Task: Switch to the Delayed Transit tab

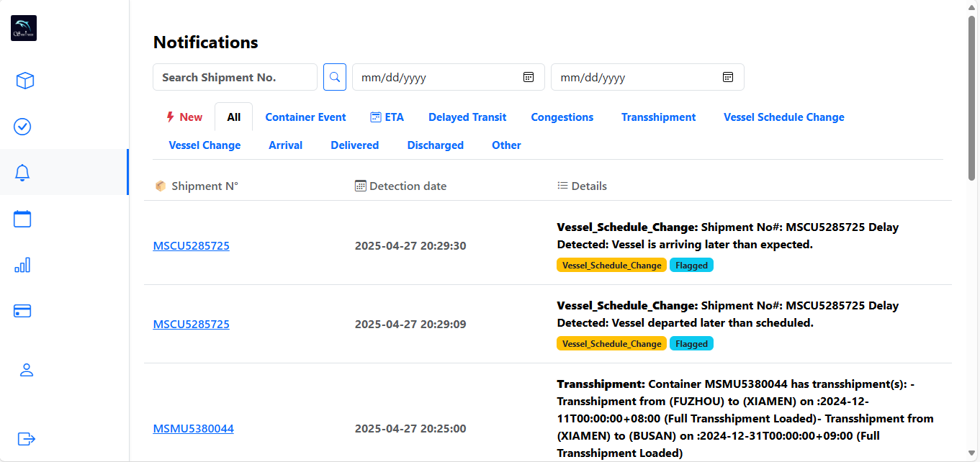Action: (x=467, y=117)
